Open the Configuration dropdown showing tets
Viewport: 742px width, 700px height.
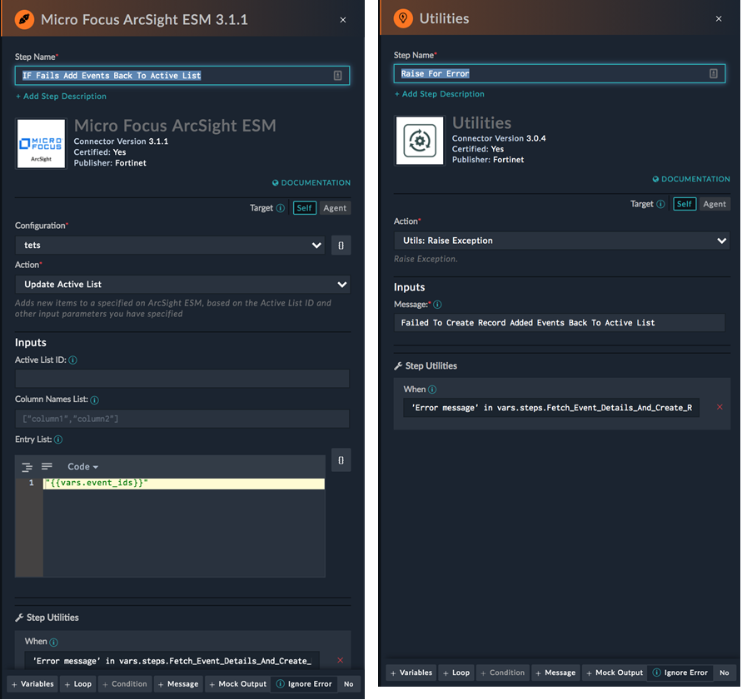point(170,246)
